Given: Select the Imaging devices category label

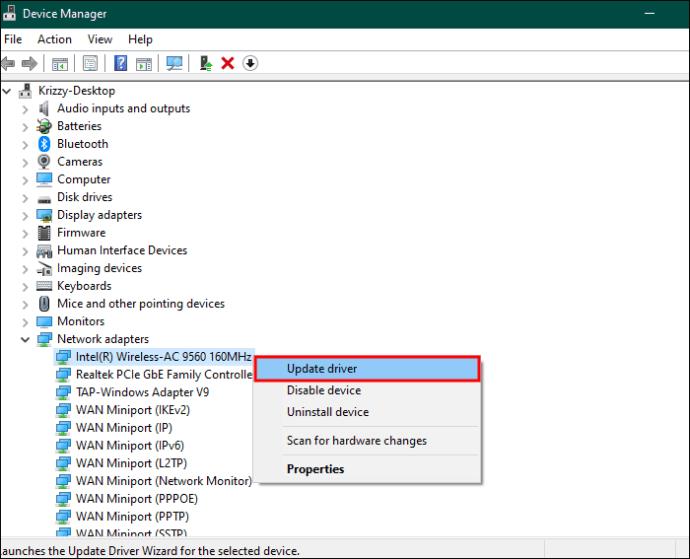Looking at the screenshot, I should coord(99,268).
